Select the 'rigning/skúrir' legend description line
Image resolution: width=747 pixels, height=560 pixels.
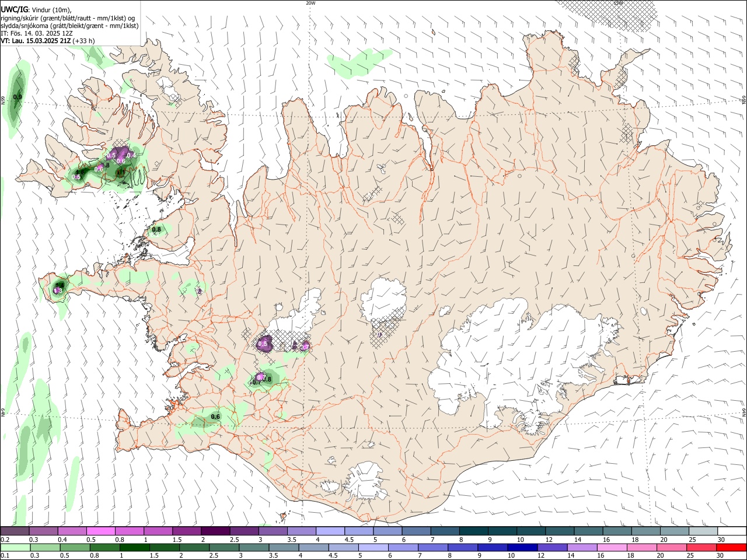tap(68, 18)
